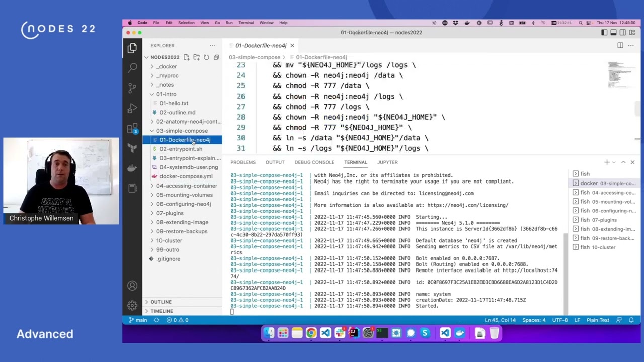
Task: Switch to the OUTPUT panel tab
Action: pos(275,162)
